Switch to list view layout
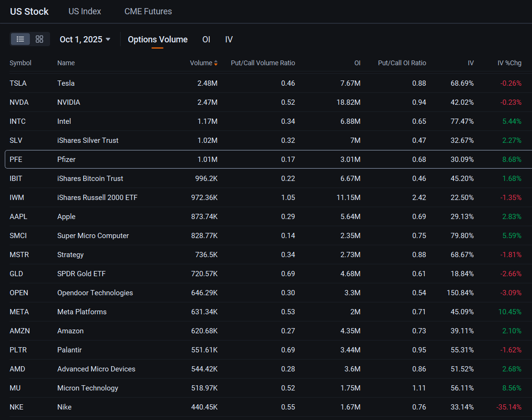Image resolution: width=532 pixels, height=420 pixels. click(20, 40)
